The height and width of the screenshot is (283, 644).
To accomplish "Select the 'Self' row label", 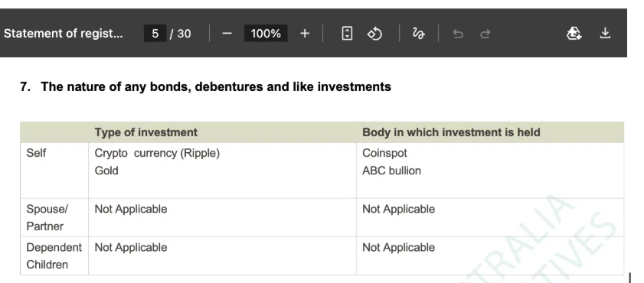I will [x=36, y=153].
